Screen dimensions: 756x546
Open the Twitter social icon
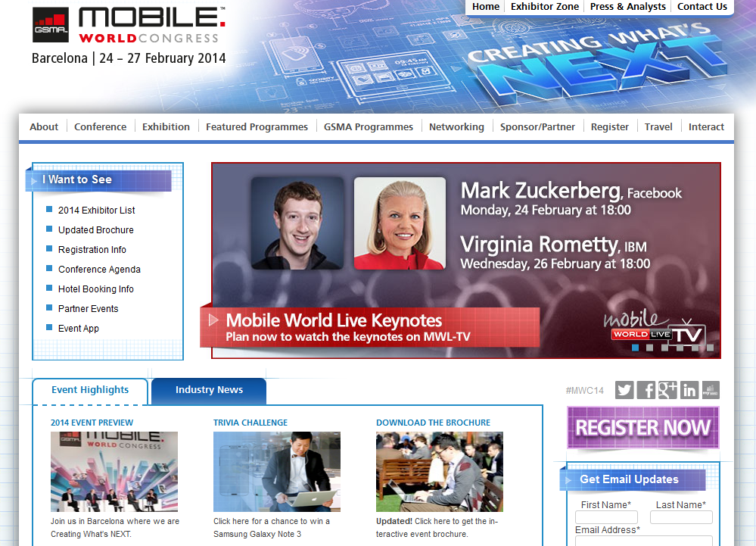[x=624, y=390]
